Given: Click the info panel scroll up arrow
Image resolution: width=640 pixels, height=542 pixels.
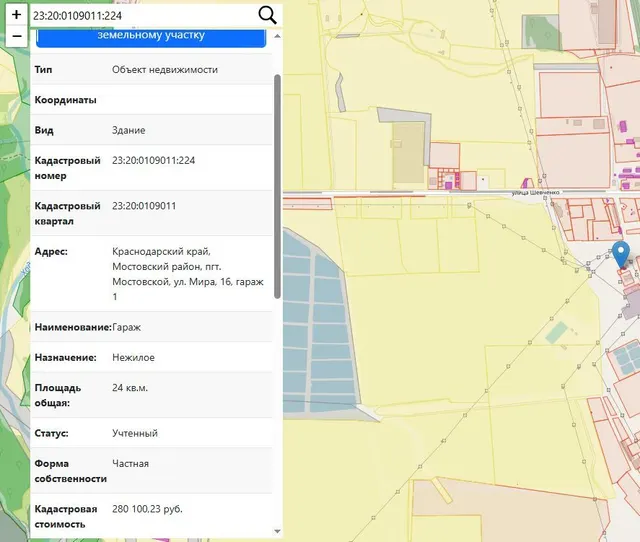Looking at the screenshot, I should point(278,36).
